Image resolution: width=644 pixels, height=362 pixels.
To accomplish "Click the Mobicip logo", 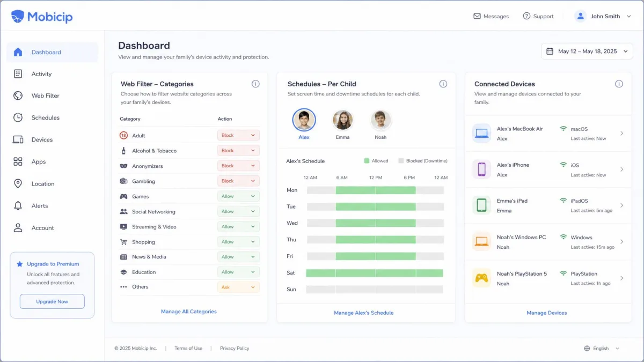I will (41, 17).
